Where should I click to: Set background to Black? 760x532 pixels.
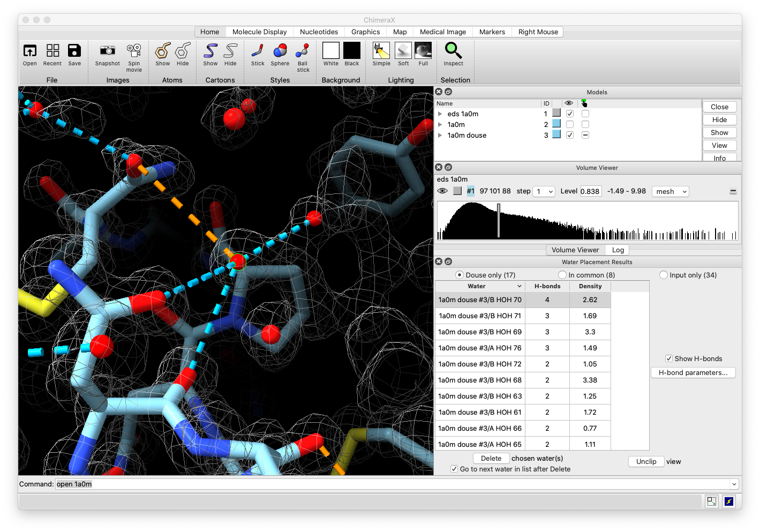pyautogui.click(x=352, y=51)
